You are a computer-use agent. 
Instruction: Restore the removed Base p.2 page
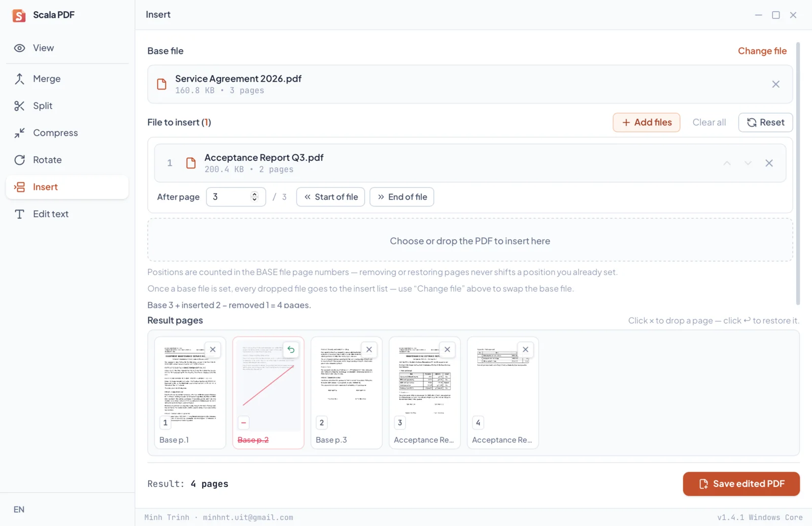coord(291,349)
